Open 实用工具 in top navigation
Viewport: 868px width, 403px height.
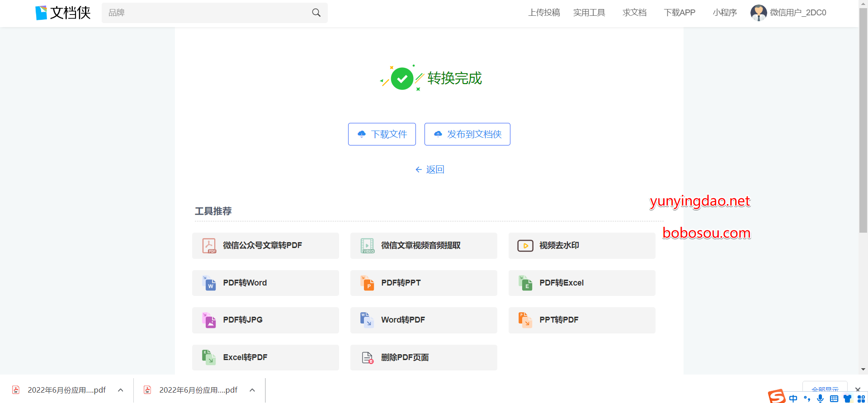coord(589,13)
